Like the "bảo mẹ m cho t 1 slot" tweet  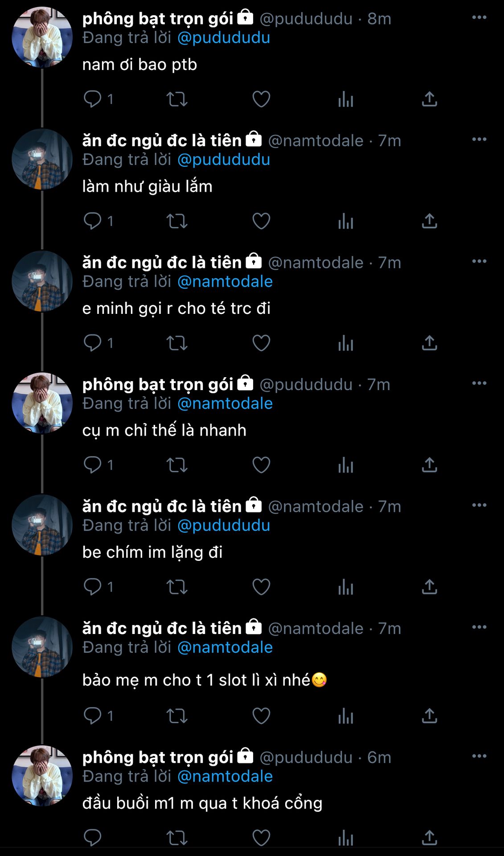[x=261, y=716]
